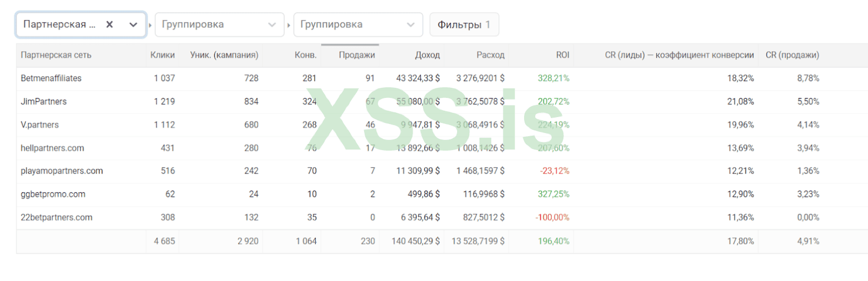This screenshot has width=868, height=281.
Task: Sort table by ROI header
Action: pyautogui.click(x=562, y=55)
